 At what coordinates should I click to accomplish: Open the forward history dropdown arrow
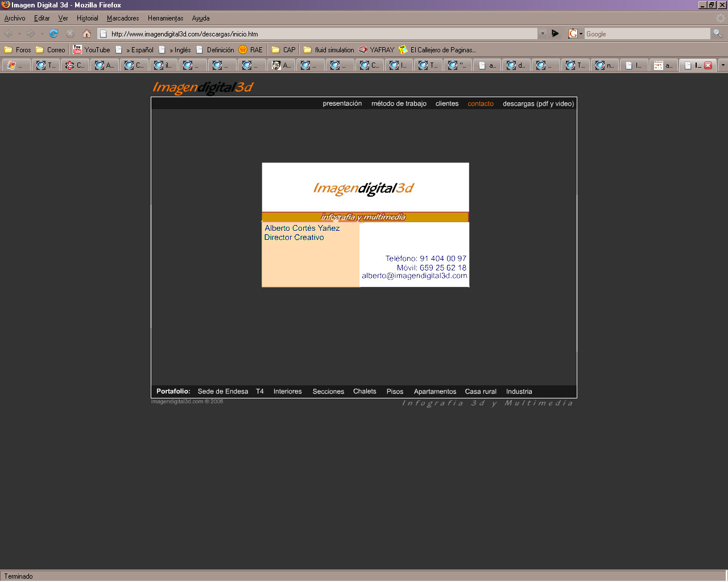point(42,34)
